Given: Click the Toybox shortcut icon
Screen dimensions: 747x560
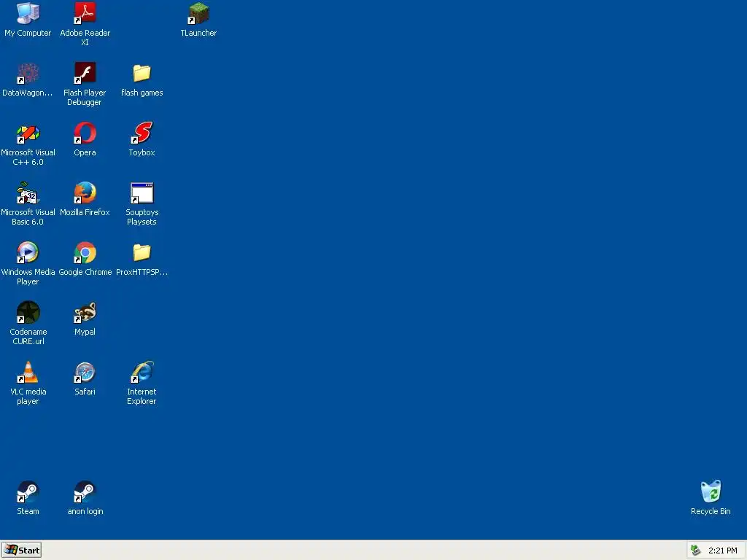Looking at the screenshot, I should tap(142, 133).
